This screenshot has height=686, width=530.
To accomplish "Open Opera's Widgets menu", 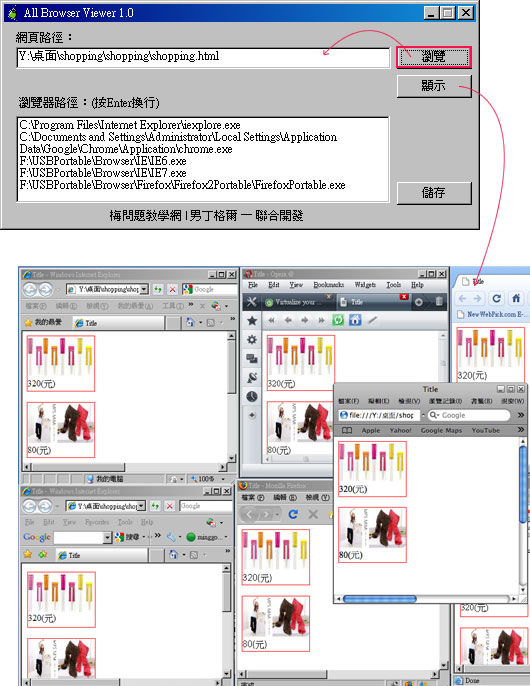I will point(365,285).
